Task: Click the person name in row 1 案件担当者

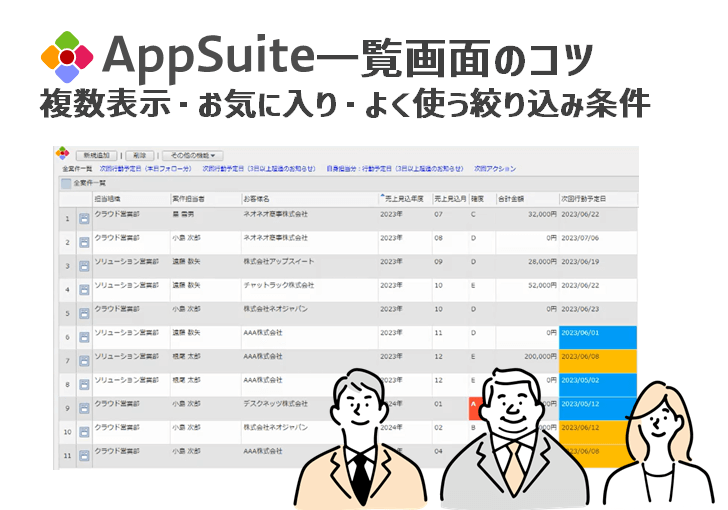Action: [x=183, y=214]
